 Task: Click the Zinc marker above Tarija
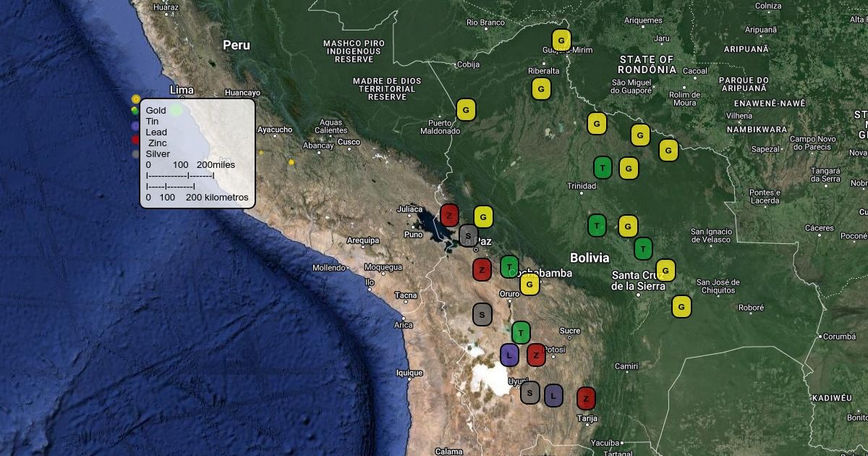586,398
